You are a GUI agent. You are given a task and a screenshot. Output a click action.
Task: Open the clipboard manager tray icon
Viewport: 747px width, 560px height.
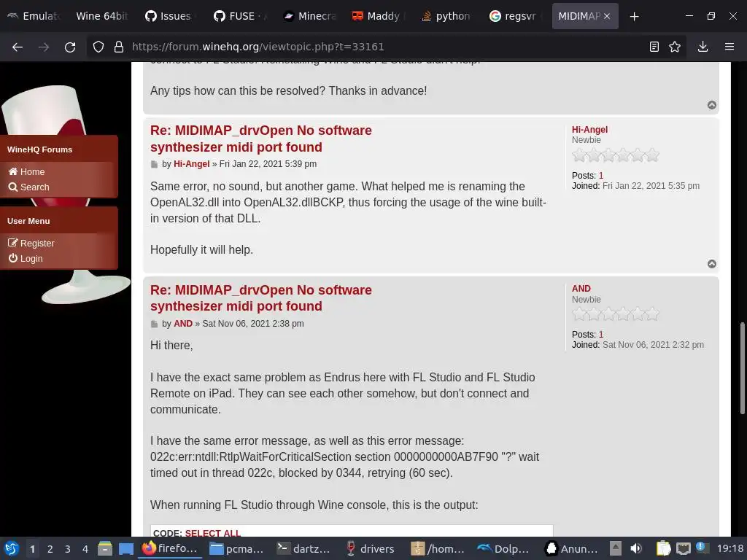click(x=663, y=548)
